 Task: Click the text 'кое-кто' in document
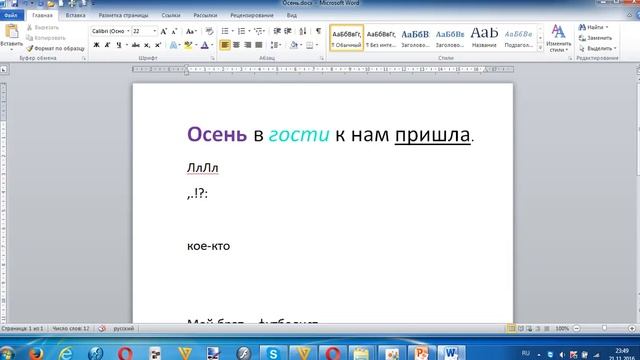click(x=209, y=246)
